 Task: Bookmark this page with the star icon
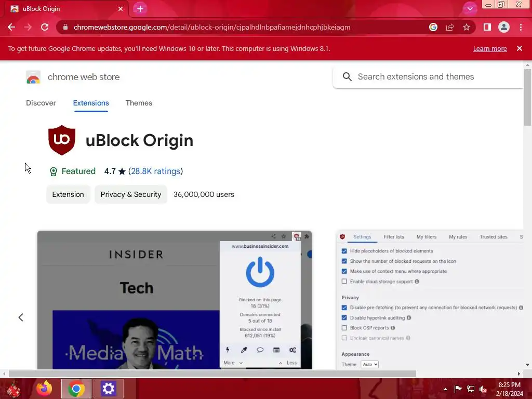(x=467, y=27)
